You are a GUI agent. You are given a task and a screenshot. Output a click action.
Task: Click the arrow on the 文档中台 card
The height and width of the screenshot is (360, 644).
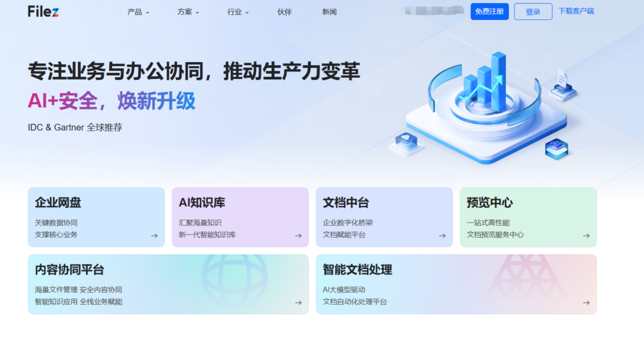tap(442, 236)
